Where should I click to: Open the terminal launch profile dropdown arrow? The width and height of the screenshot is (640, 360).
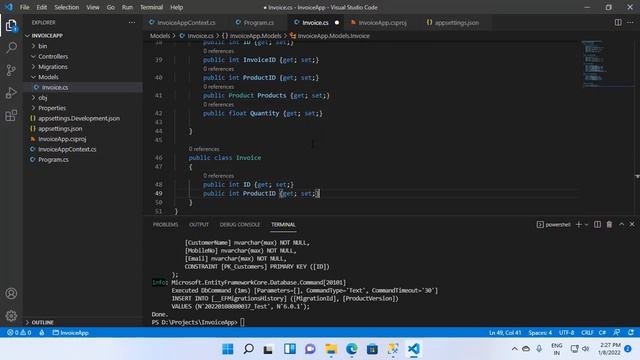tap(587, 224)
